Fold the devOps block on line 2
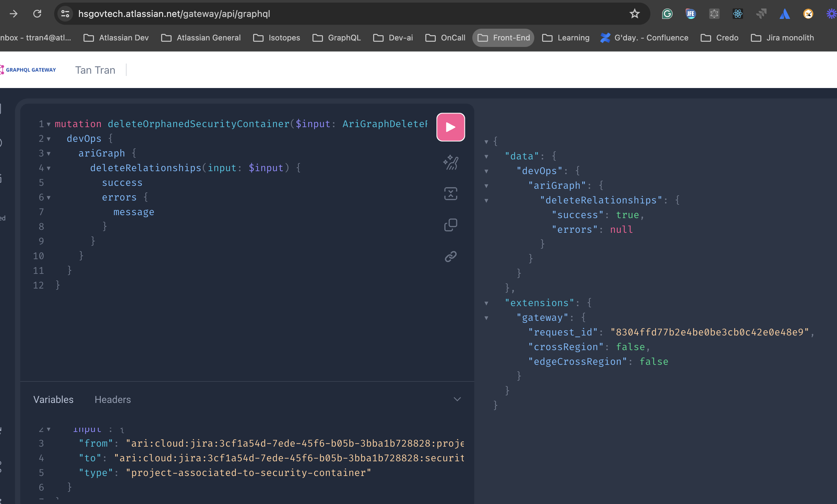The width and height of the screenshot is (837, 504). coord(49,139)
